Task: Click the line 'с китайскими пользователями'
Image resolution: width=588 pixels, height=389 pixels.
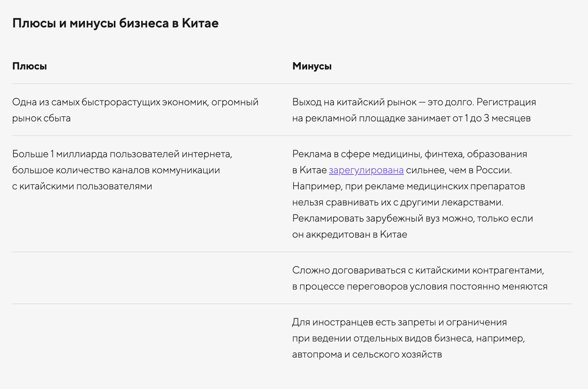Action: [82, 186]
